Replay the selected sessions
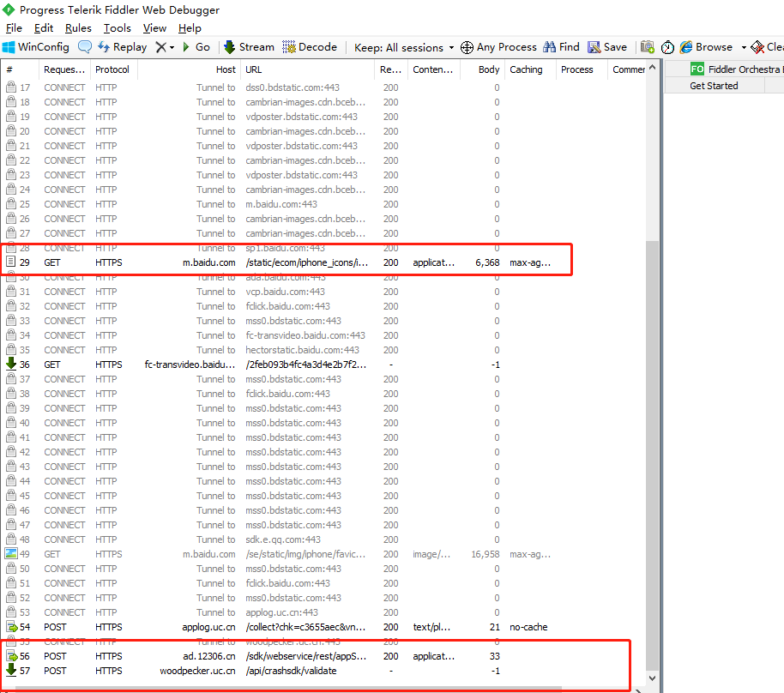 122,47
